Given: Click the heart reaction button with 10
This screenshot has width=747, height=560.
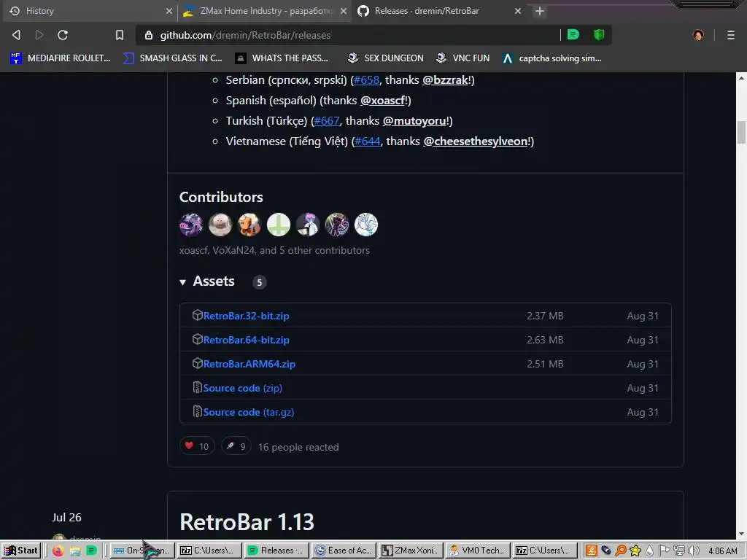Looking at the screenshot, I should tap(197, 446).
